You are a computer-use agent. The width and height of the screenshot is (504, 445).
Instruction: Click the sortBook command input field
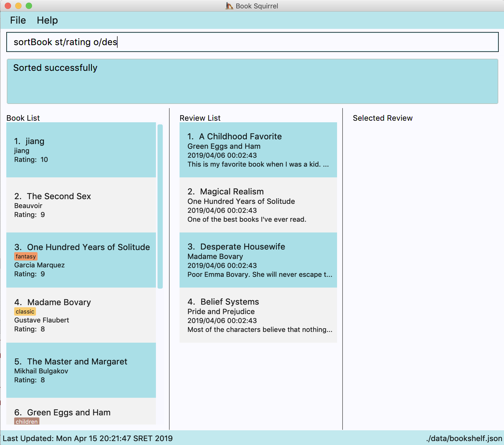[x=252, y=42]
